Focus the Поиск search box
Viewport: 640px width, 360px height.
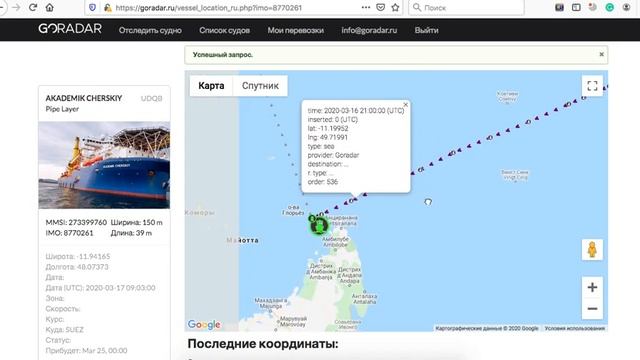466,7
